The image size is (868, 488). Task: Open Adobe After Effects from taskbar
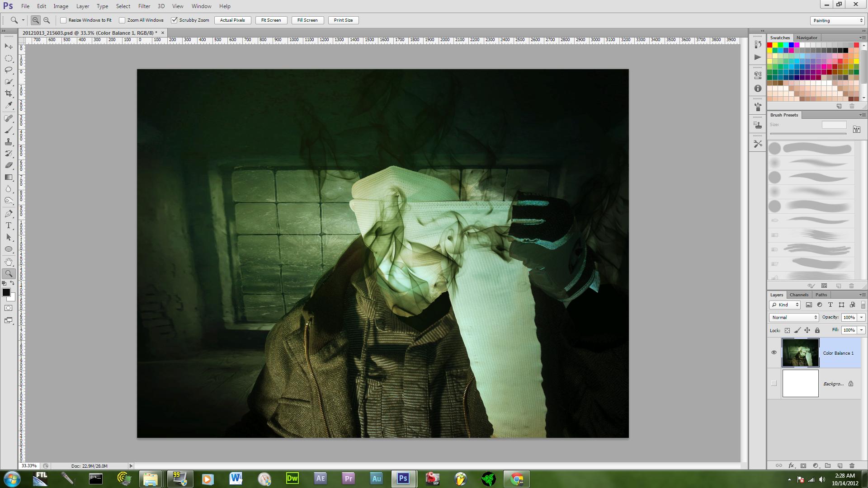(x=321, y=479)
